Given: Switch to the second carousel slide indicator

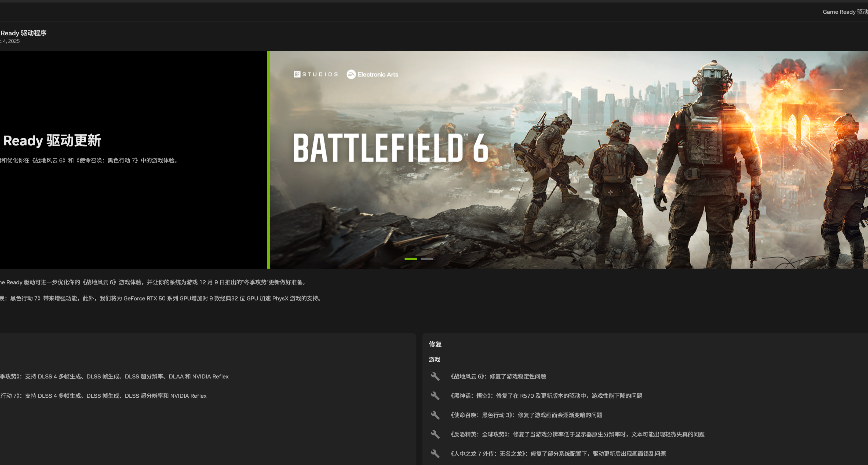Looking at the screenshot, I should tap(426, 259).
